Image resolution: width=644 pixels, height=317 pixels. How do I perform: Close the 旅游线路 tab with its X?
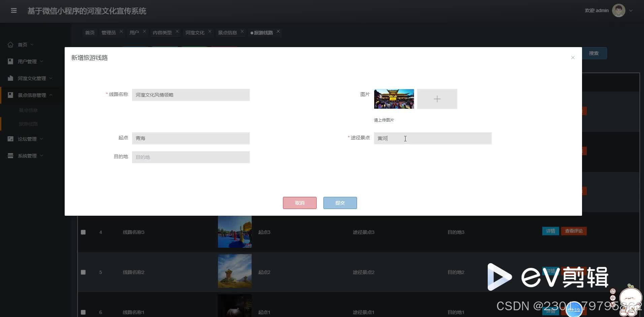(278, 31)
